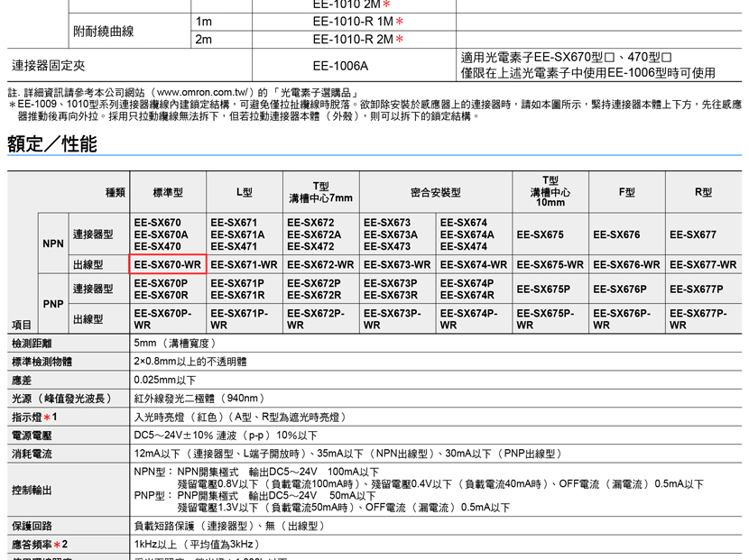Image resolution: width=749 pixels, height=560 pixels.
Task: Select the 檢測距離 row label
Action: [x=32, y=344]
